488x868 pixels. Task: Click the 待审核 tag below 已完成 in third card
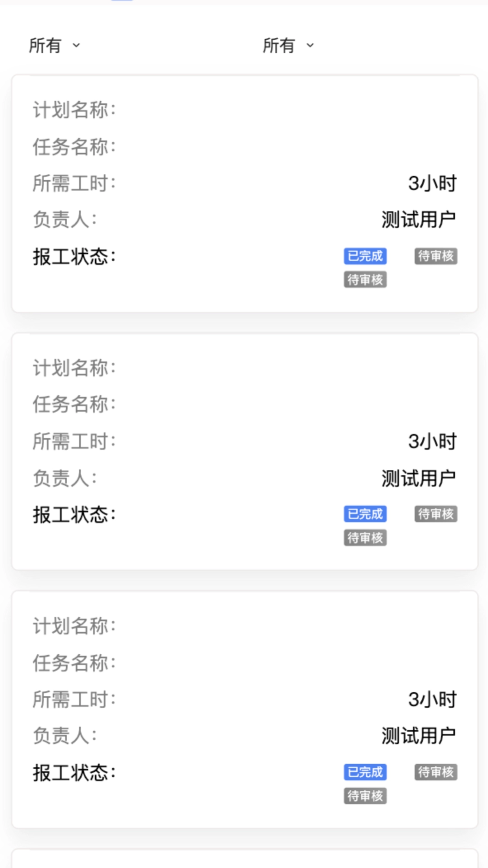pyautogui.click(x=365, y=796)
